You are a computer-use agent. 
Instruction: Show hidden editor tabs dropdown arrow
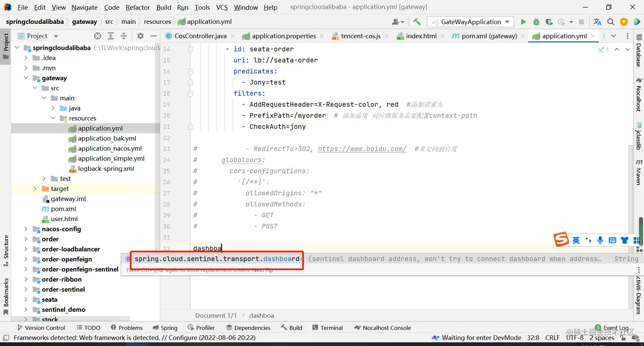click(613, 36)
